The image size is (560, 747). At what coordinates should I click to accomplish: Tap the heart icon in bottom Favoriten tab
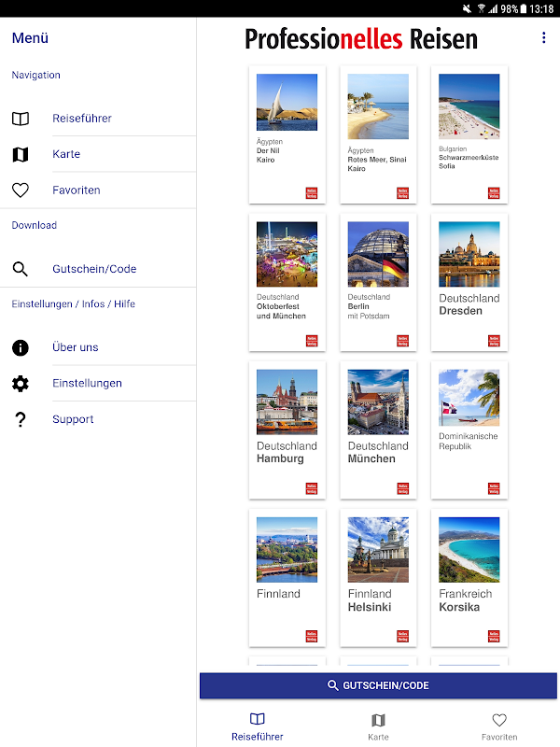click(499, 720)
